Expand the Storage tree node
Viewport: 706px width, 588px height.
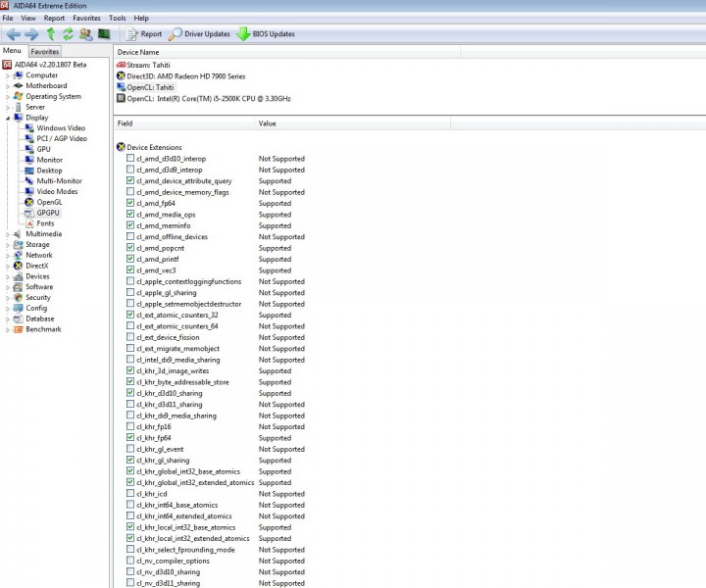(8, 245)
